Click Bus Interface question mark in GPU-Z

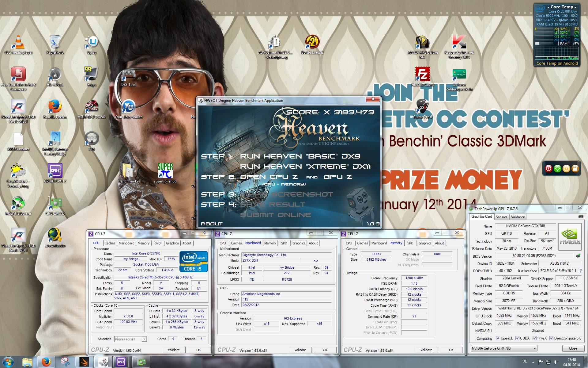click(x=580, y=271)
